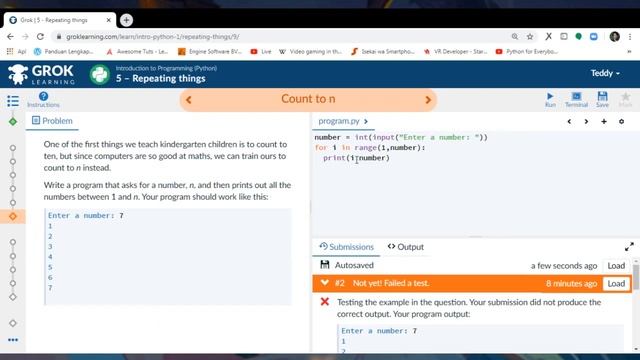Open the Isekai wa Smartphone bookmark
Image resolution: width=640 pixels, height=360 pixels.
383,51
